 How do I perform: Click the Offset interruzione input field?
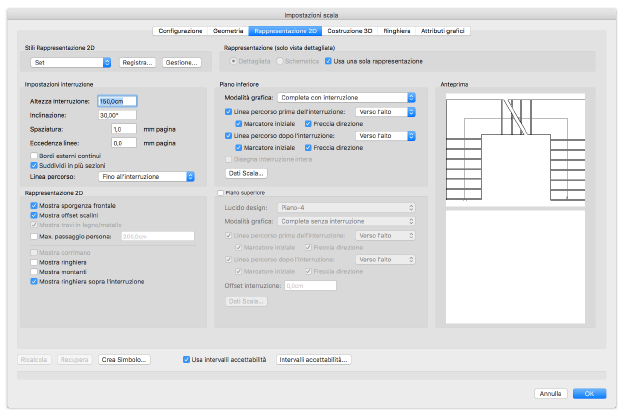(x=310, y=286)
